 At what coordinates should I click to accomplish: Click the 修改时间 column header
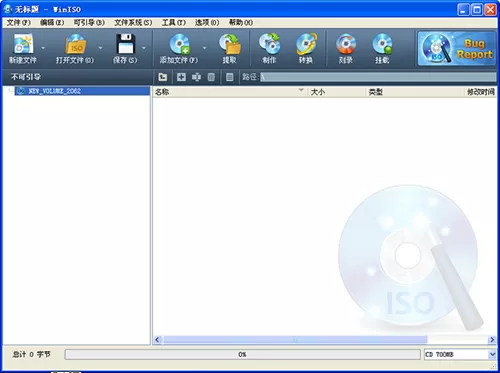pyautogui.click(x=480, y=92)
